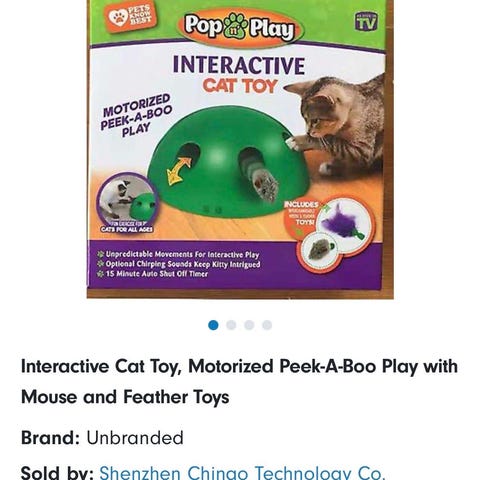Select the first blue carousel dot

tap(213, 325)
